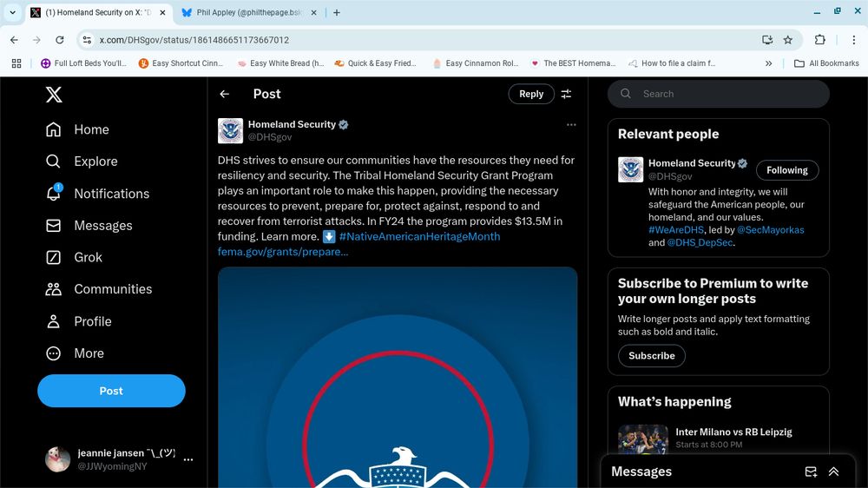
Task: Click the Subscribe button for Premium
Action: (652, 356)
